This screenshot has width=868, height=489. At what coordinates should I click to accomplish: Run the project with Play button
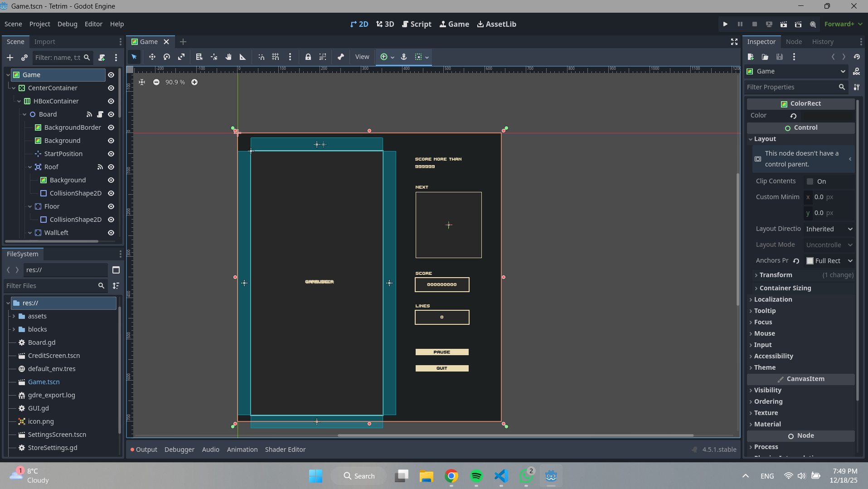point(725,24)
